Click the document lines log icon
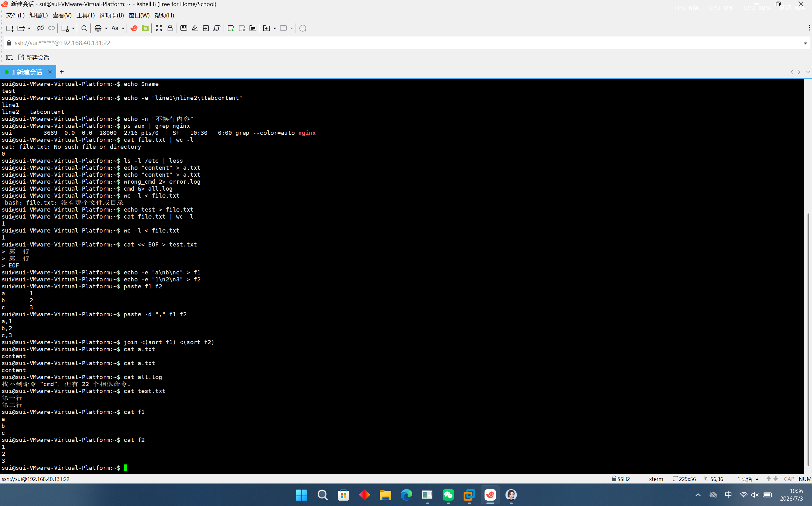 tap(253, 29)
